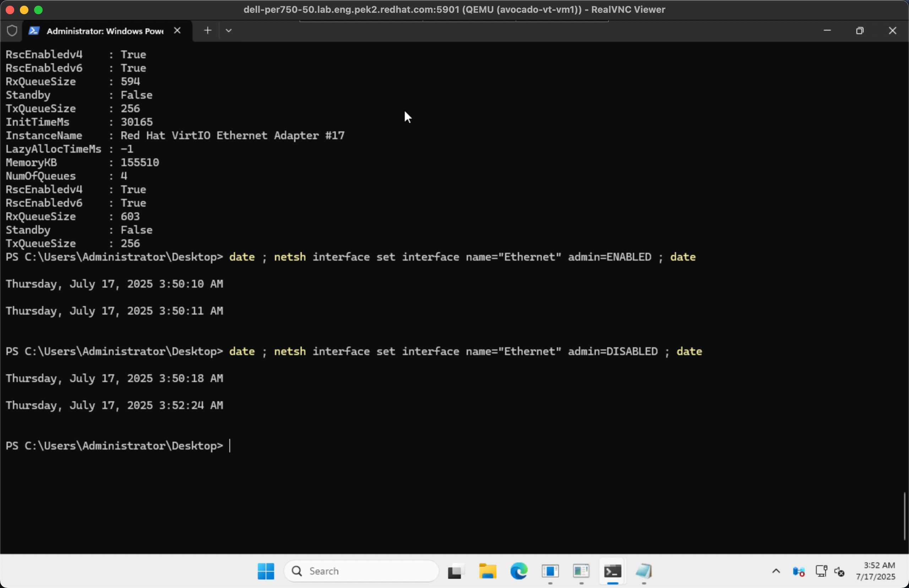
Task: Open the Notepad taskbar icon
Action: [644, 571]
